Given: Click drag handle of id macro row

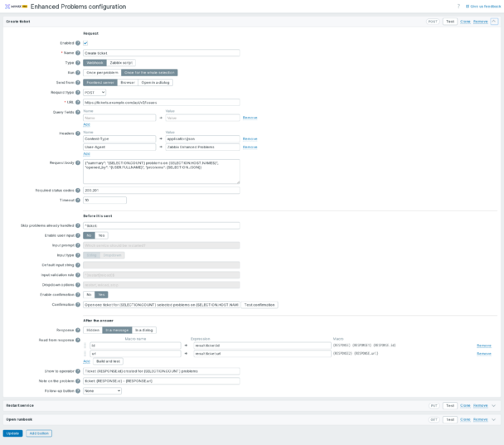Looking at the screenshot, I should coord(85,346).
